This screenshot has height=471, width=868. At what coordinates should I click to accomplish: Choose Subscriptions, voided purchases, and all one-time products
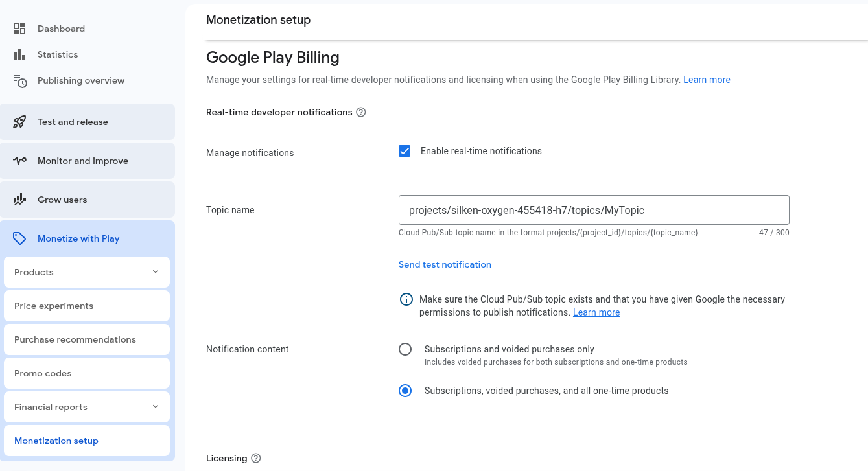click(x=405, y=391)
